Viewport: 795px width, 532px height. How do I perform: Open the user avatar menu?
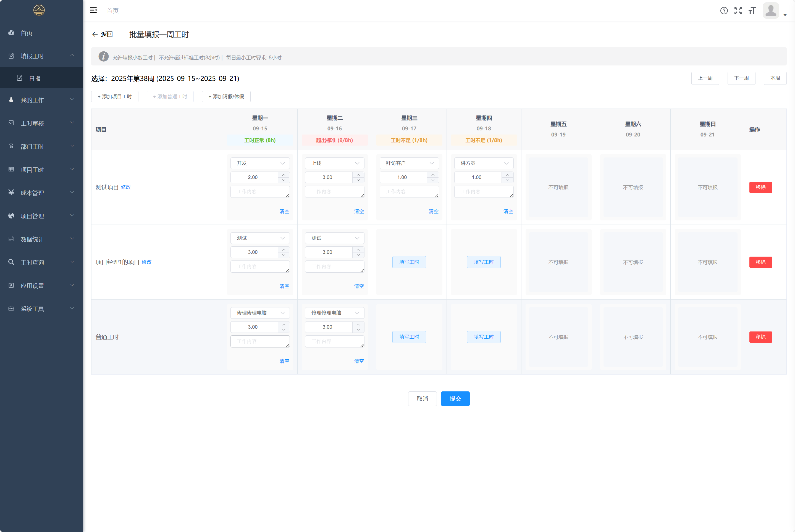click(771, 10)
